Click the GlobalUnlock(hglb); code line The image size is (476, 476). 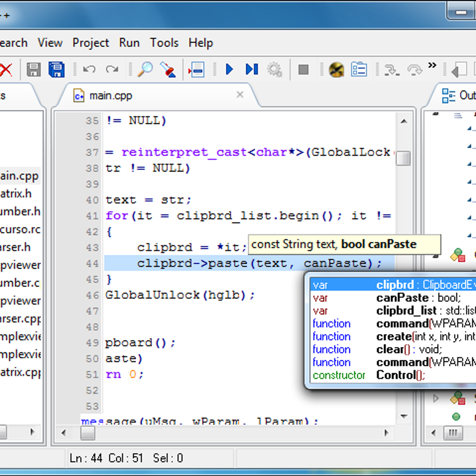pyautogui.click(x=180, y=295)
